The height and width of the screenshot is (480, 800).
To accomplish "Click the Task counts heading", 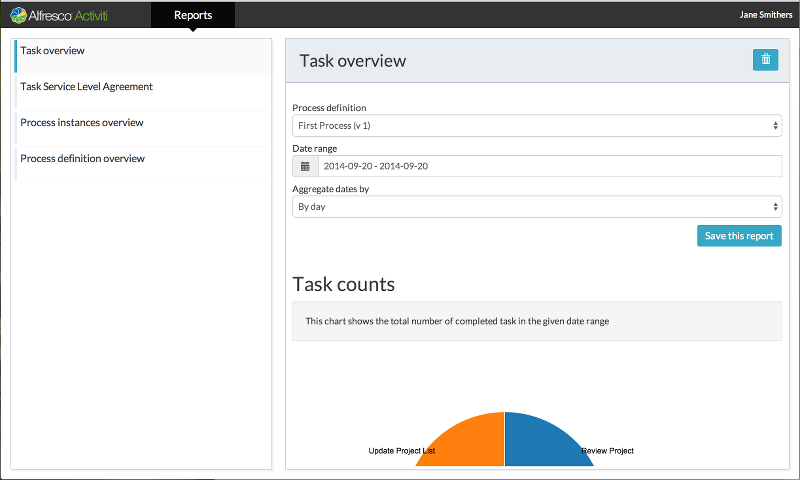I will [x=343, y=284].
